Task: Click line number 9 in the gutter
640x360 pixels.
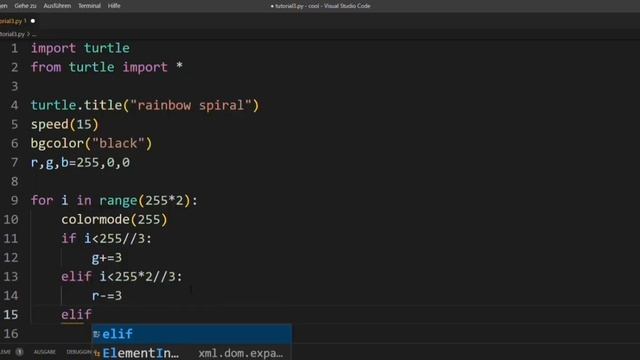Action: pos(15,200)
